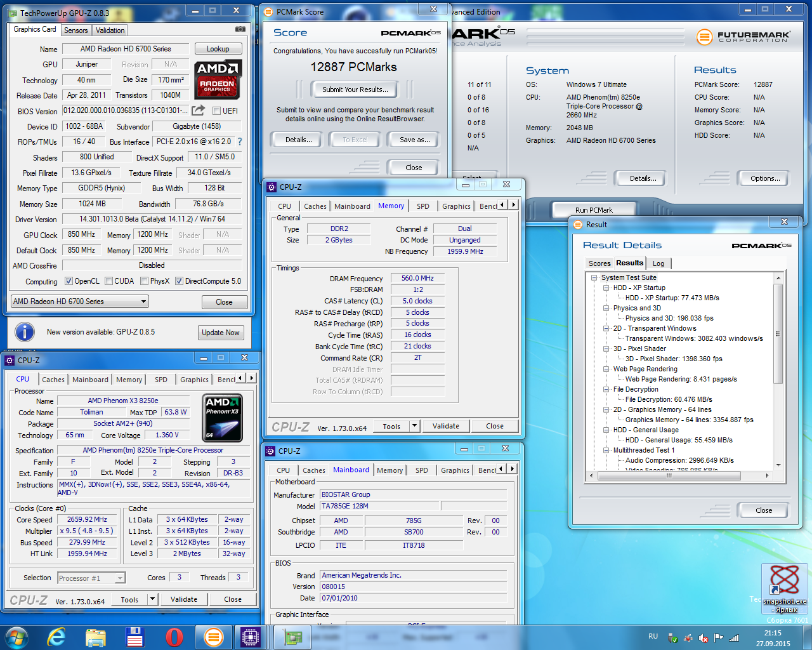Screen dimensions: 812x650
Task: Toggle the CUDA checkbox
Action: (x=109, y=281)
